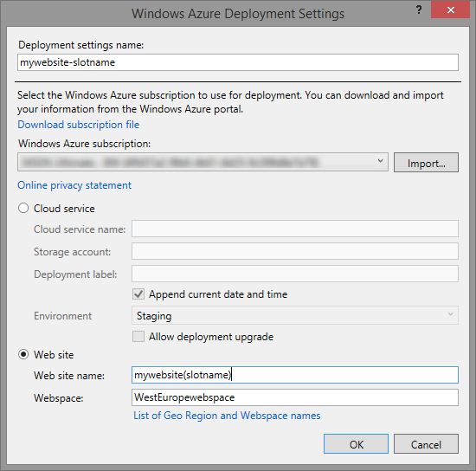Screen dimensions: 476x471
Task: Click the Web site name field
Action: click(x=295, y=375)
